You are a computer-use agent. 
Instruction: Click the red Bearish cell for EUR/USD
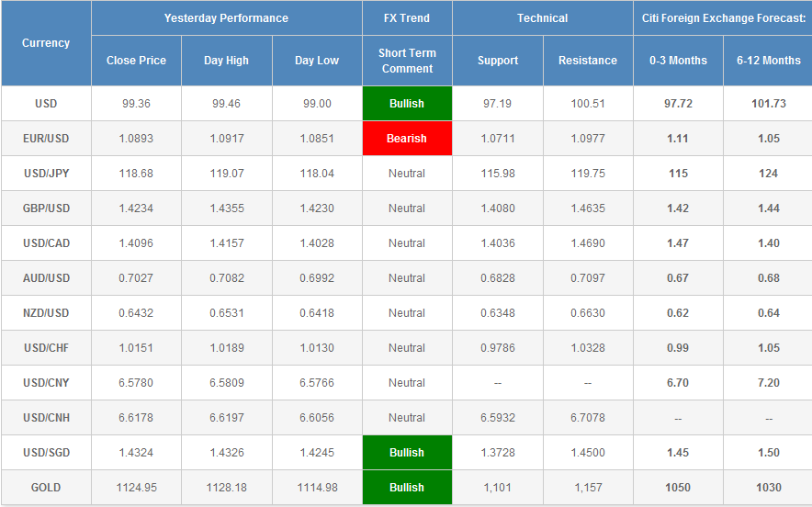(x=407, y=139)
